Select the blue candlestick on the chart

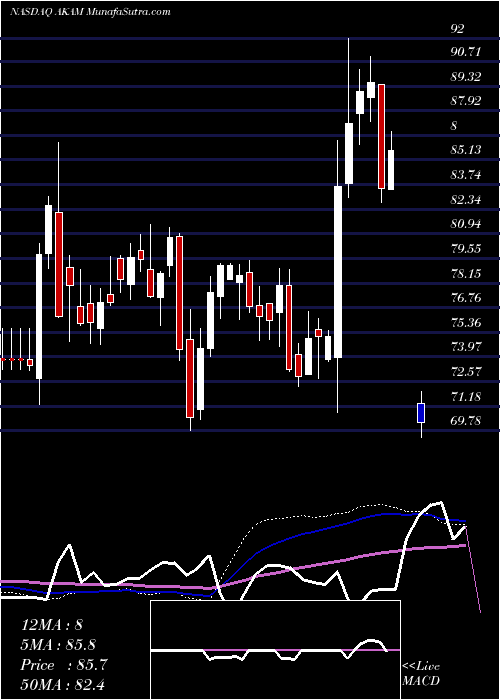(x=421, y=413)
